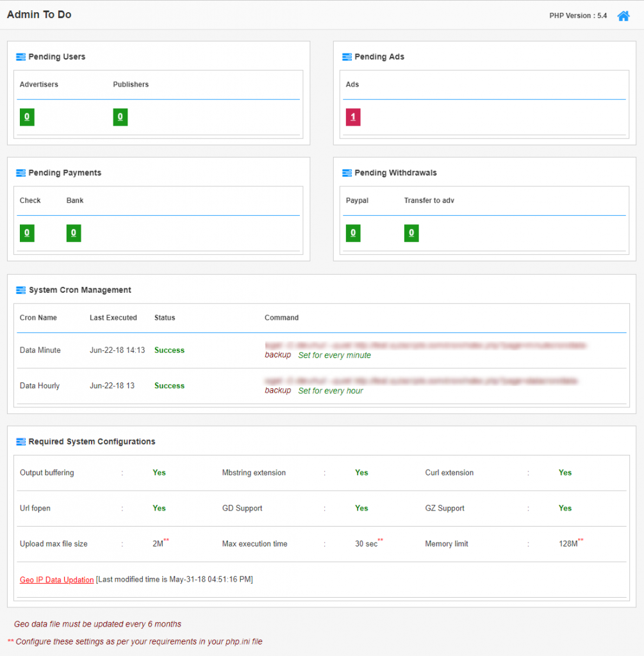644x656 pixels.
Task: Open the Geo IP Data Updation link
Action: coord(56,579)
